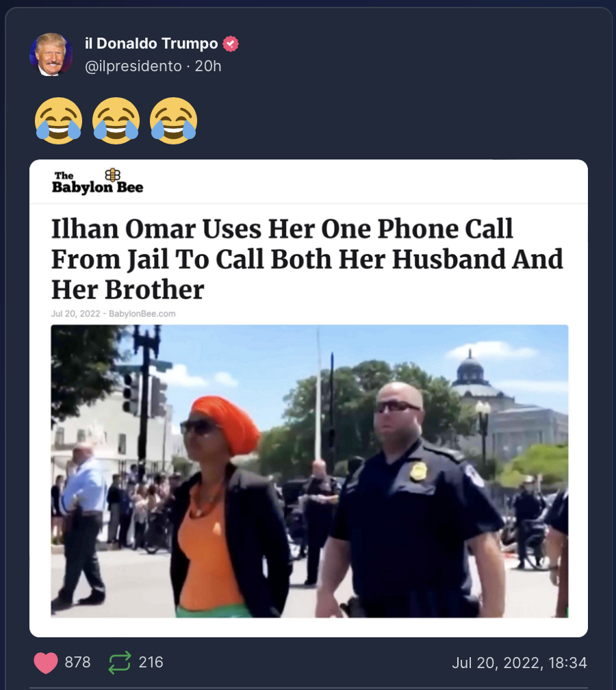View the 216 reposts count
Image resolution: width=616 pixels, height=690 pixels.
pos(151,663)
